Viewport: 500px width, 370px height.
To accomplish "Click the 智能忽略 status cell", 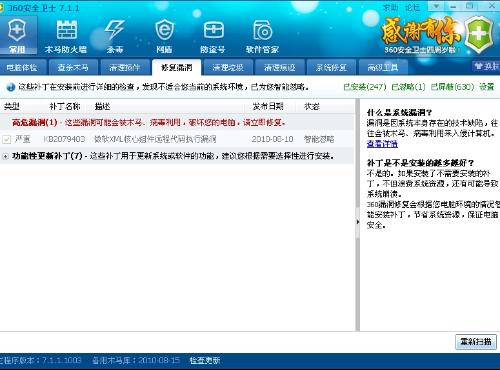I will [319, 139].
